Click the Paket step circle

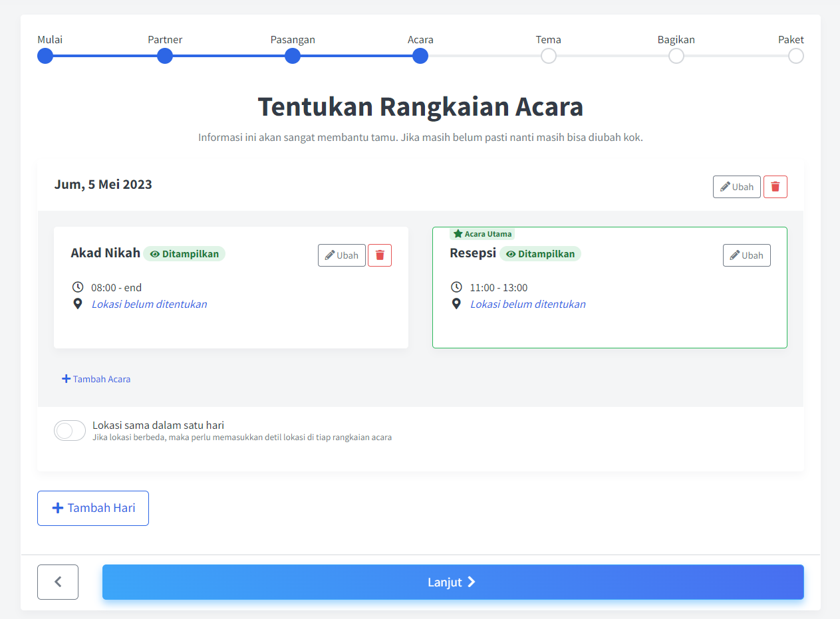coord(796,56)
